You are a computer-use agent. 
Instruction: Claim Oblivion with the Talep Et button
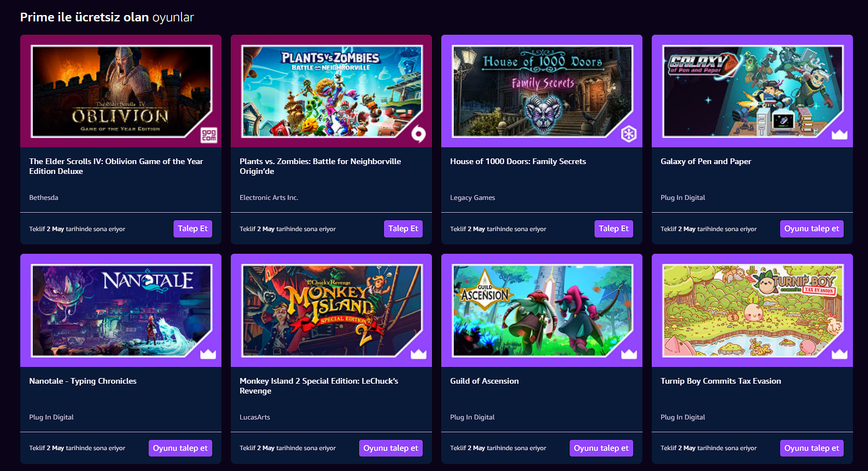[193, 229]
